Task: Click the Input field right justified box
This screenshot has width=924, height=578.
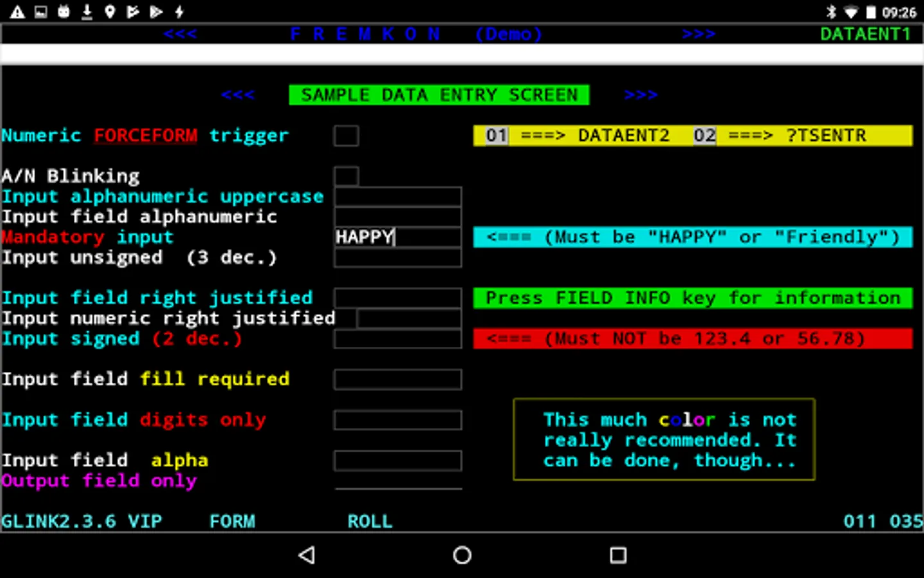Action: (398, 298)
